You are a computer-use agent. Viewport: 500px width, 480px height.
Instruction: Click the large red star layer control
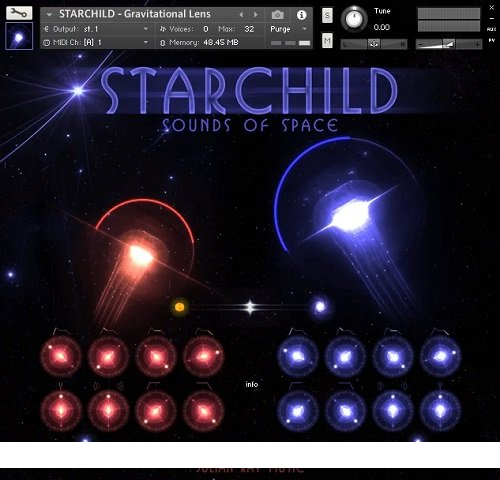click(x=141, y=255)
